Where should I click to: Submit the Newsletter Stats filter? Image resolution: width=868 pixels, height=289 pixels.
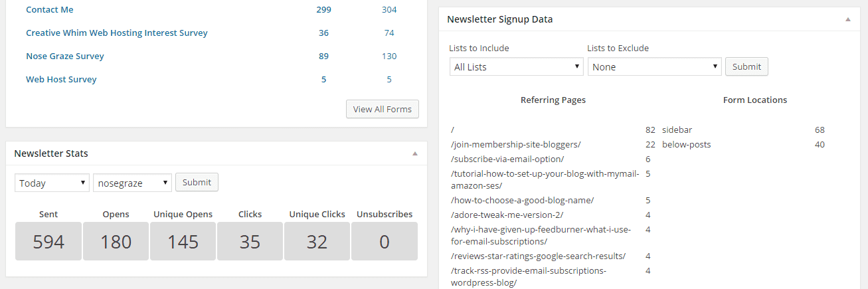(x=197, y=182)
